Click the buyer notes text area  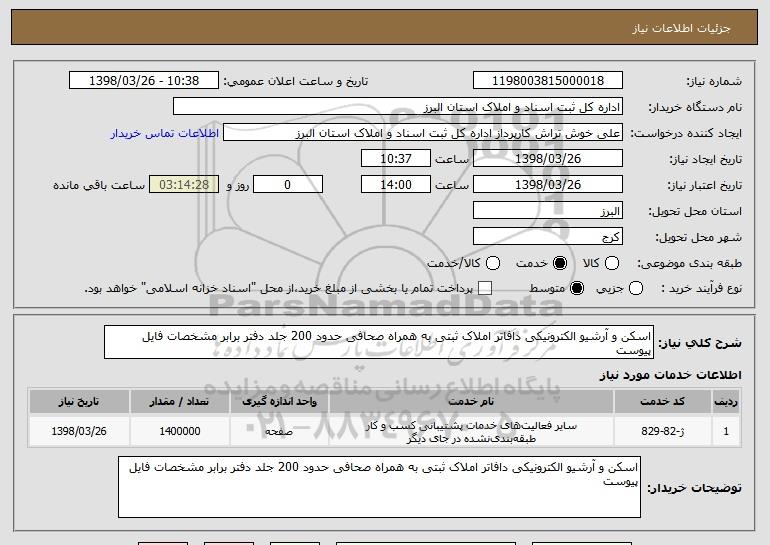pyautogui.click(x=379, y=487)
